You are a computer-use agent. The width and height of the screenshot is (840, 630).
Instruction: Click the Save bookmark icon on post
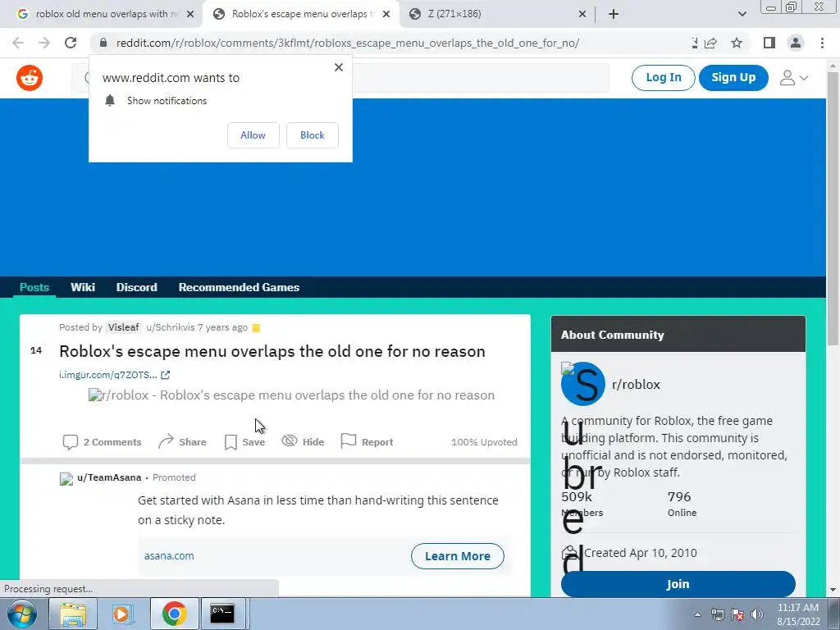coord(231,442)
